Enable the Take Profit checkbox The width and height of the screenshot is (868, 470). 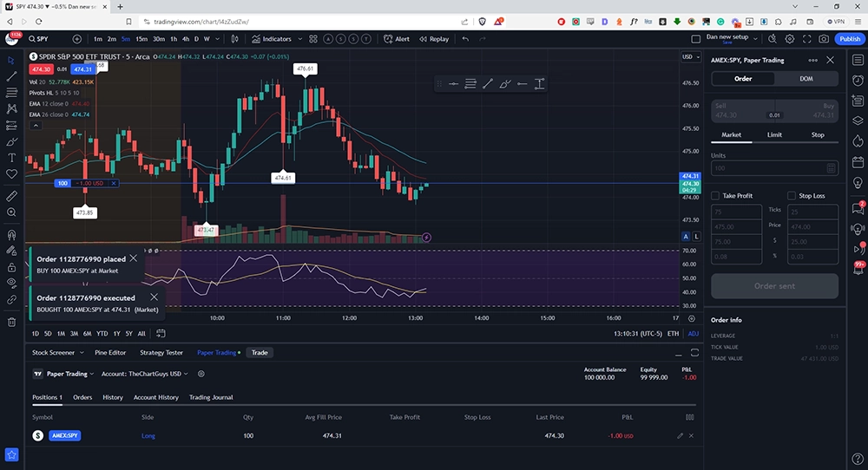click(x=715, y=196)
